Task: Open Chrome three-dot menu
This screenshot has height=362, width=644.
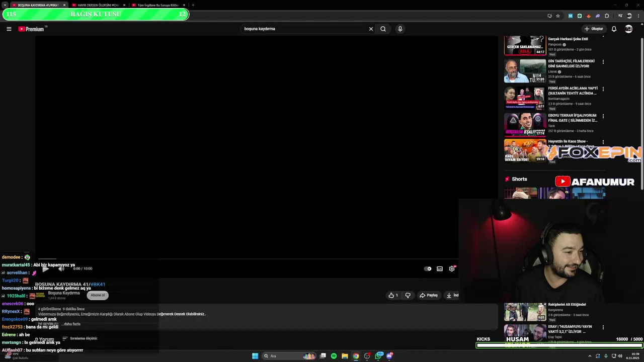Action: click(638, 16)
